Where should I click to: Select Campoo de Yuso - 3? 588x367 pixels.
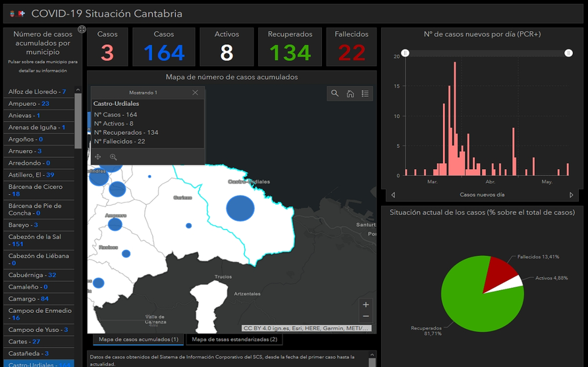click(x=39, y=330)
